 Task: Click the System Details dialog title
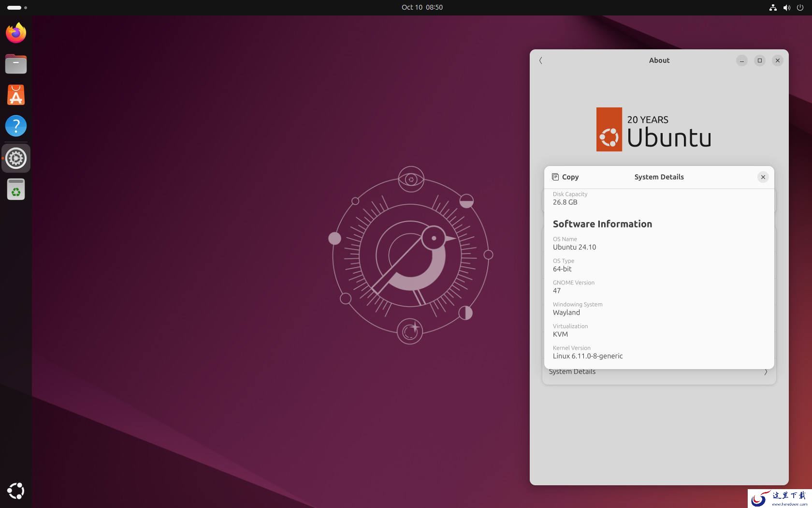tap(659, 177)
